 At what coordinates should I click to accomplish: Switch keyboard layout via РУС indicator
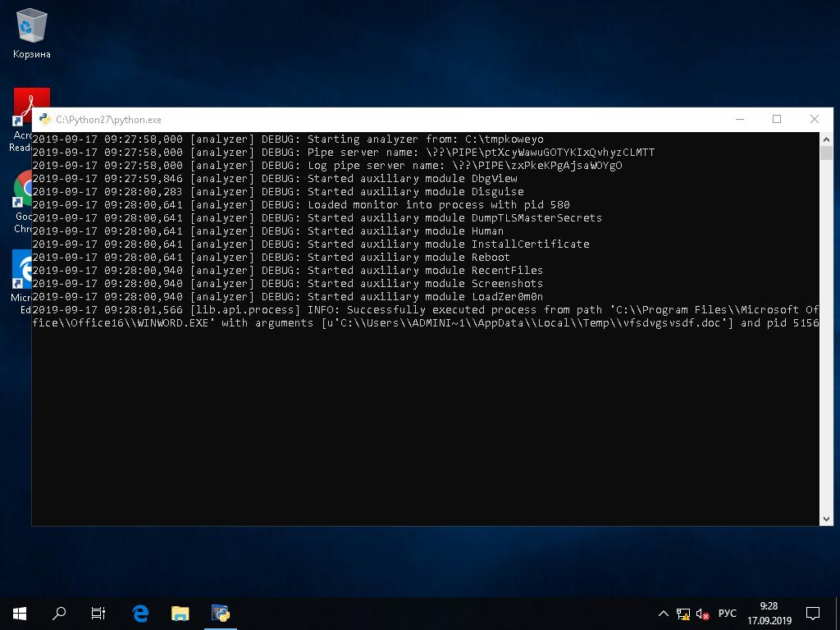[x=728, y=613]
